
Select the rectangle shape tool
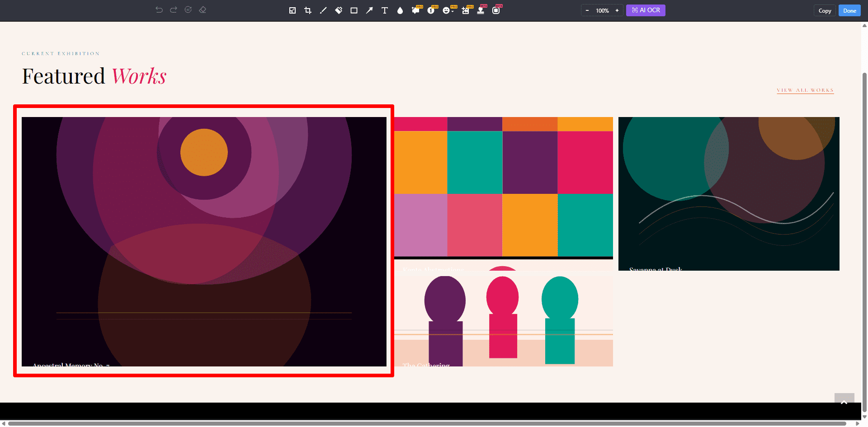354,10
